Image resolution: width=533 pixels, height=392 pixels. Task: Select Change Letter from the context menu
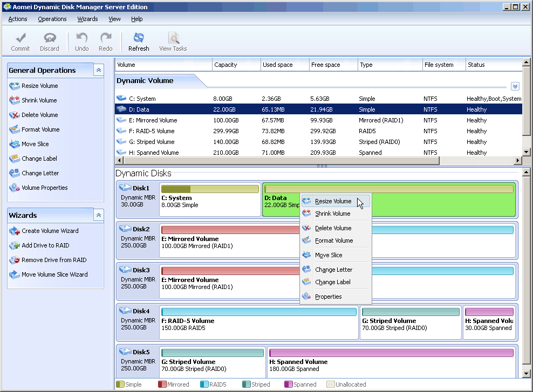coord(333,270)
